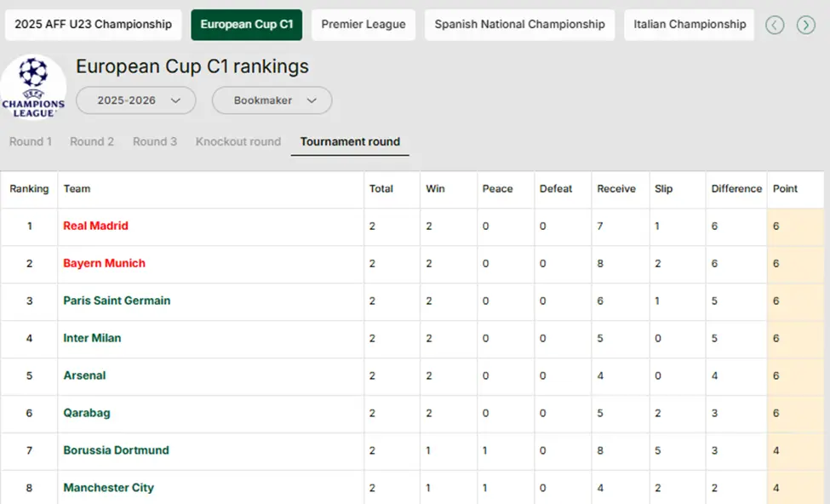Click the right carousel arrow icon
This screenshot has height=504, width=830.
(806, 25)
